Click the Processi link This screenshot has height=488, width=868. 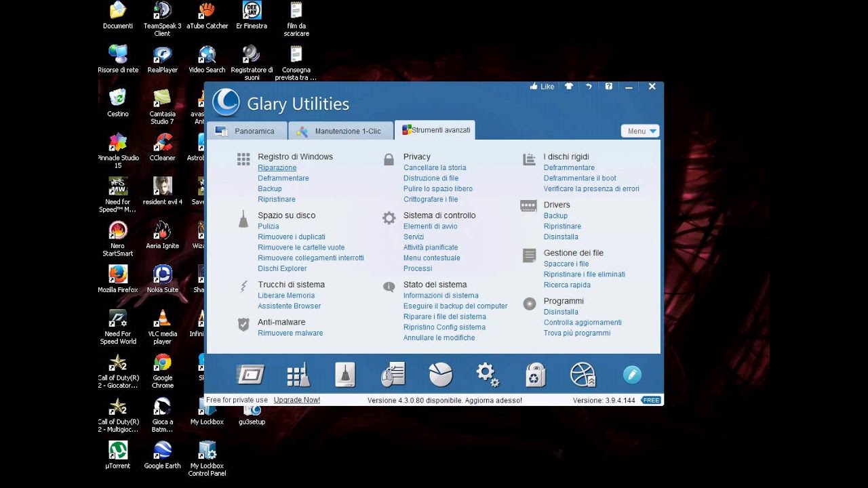pos(418,268)
